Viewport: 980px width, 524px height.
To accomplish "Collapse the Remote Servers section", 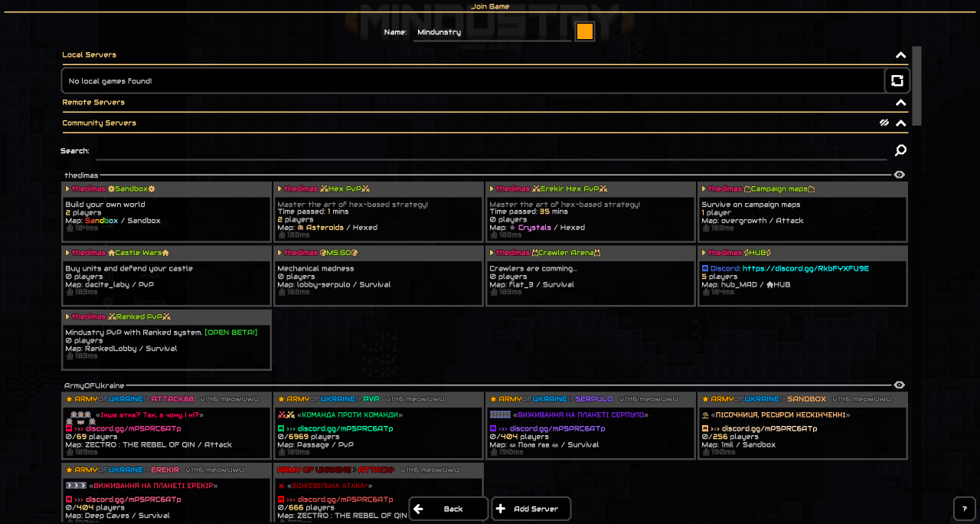I will (900, 102).
